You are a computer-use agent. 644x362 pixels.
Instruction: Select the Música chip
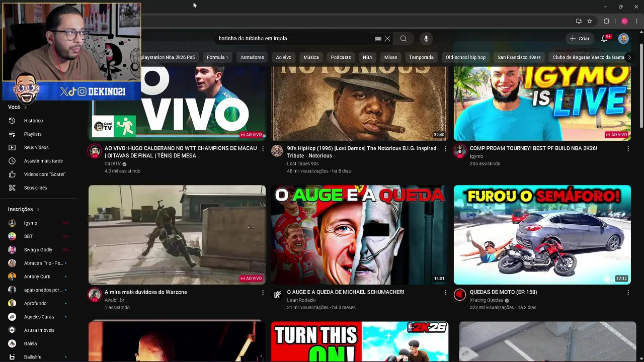(311, 57)
